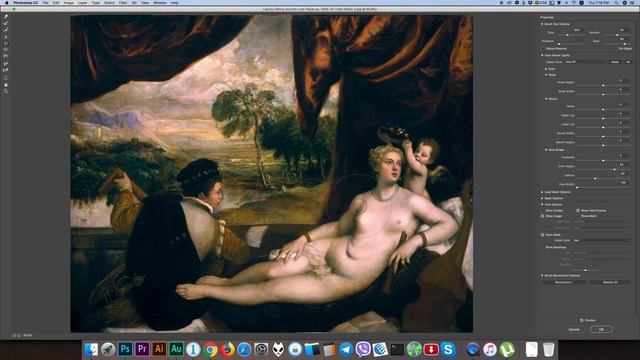The width and height of the screenshot is (640, 360).
Task: Open iTunes from the dock
Action: click(x=490, y=349)
